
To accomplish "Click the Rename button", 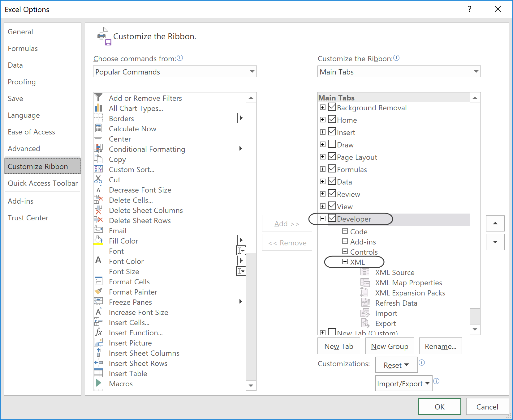I will click(440, 346).
